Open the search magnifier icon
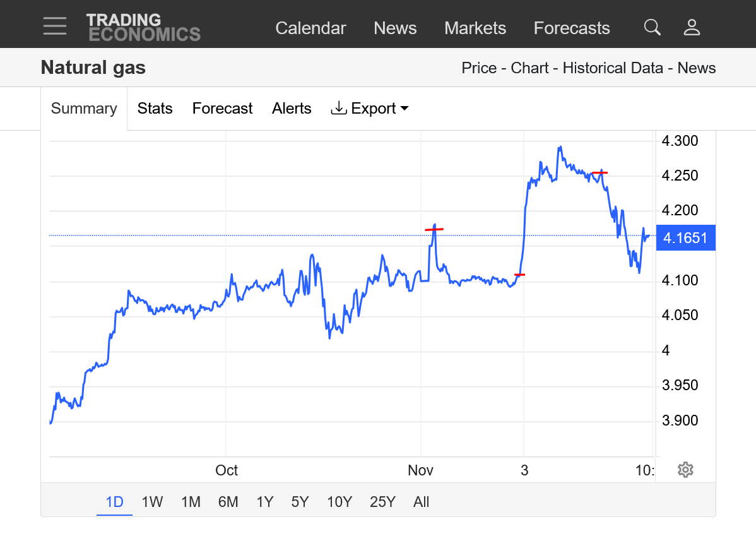 point(652,27)
